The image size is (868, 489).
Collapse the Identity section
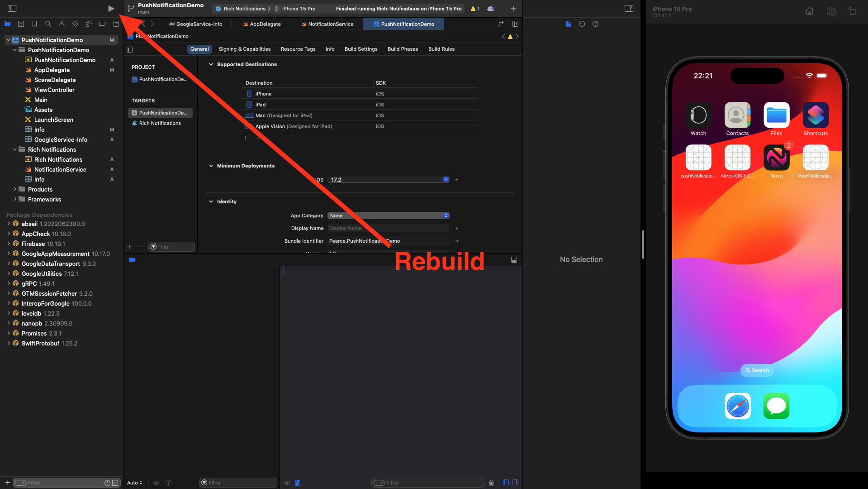pos(211,201)
